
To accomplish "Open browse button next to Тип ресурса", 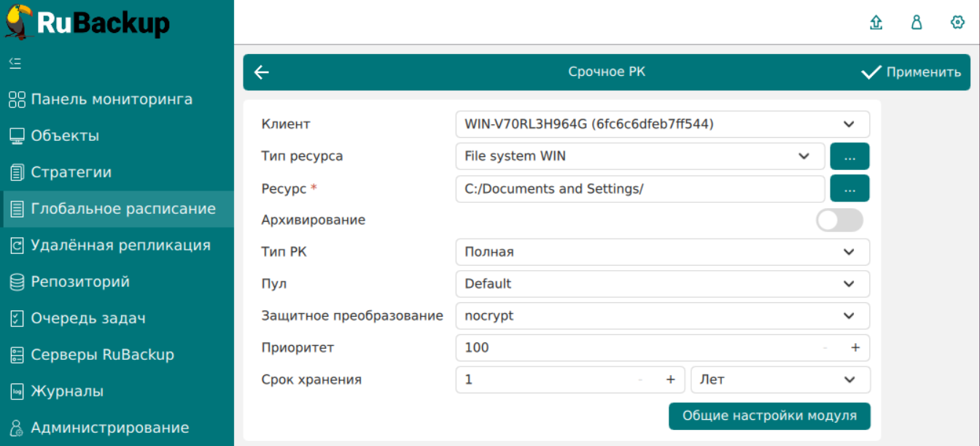I will 849,156.
